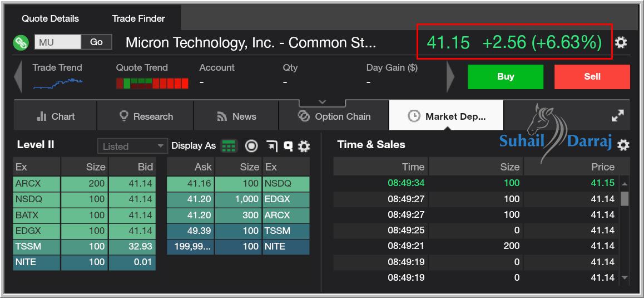Click the 08:49:25 trade time
Viewport: 644px width, 298px height.
pos(406,230)
